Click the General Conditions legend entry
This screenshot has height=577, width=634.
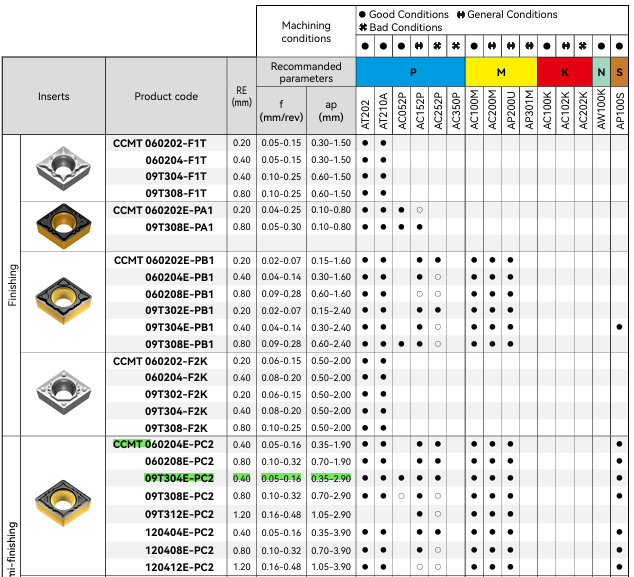(x=507, y=15)
